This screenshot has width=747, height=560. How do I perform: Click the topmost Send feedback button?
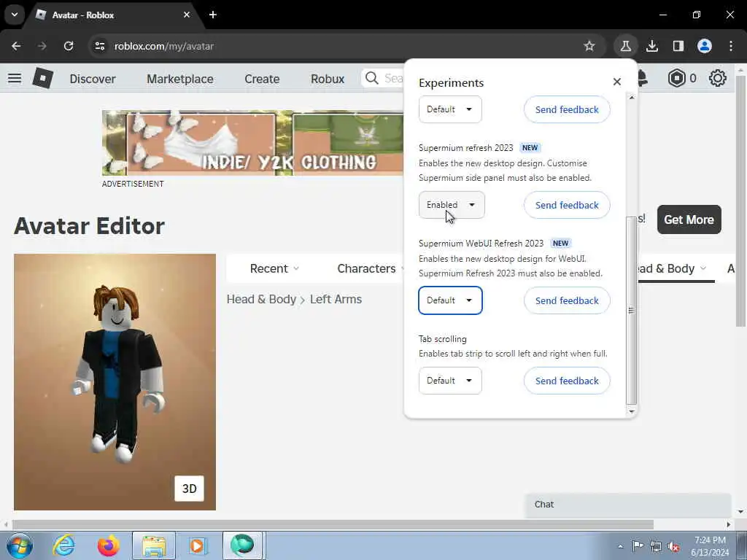point(567,109)
